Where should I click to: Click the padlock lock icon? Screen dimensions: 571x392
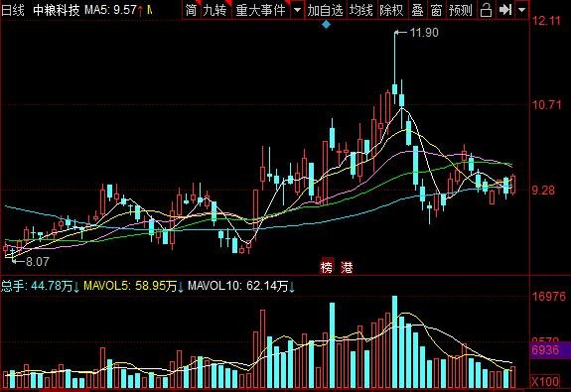(486, 10)
